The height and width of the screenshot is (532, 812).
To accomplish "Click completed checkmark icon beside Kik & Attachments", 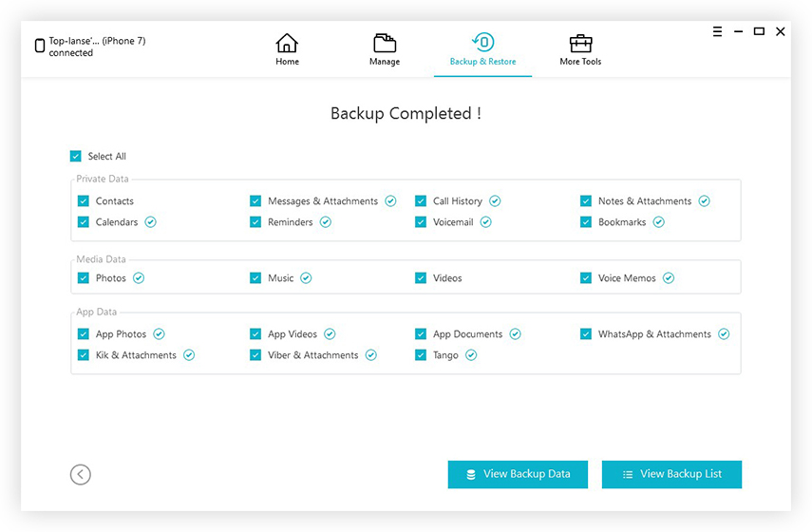I will pyautogui.click(x=189, y=355).
